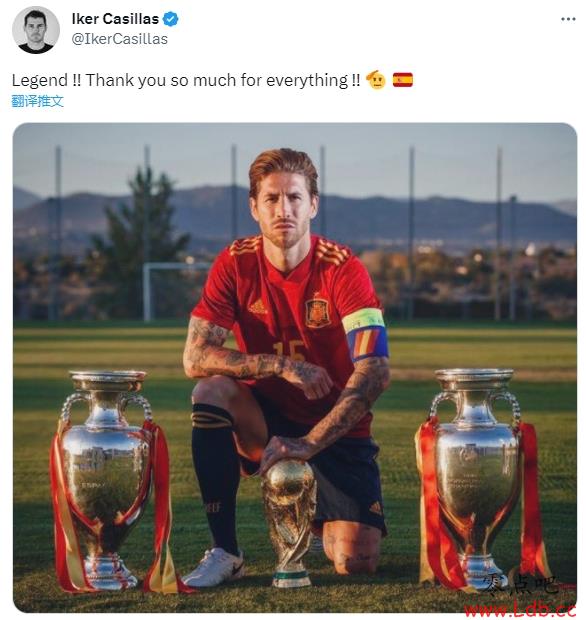Open the tweet's three-dot more options menu
The height and width of the screenshot is (620, 586).
[x=568, y=19]
